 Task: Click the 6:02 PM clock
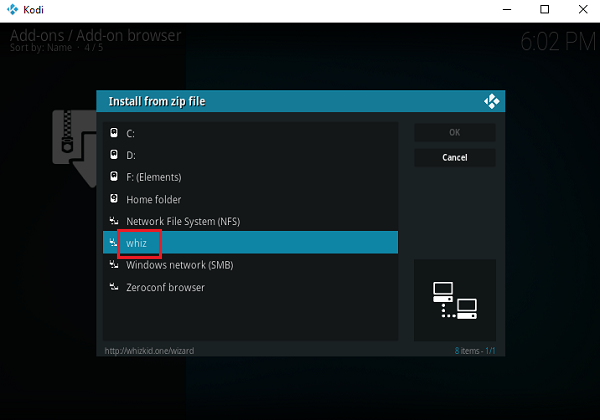pos(558,42)
